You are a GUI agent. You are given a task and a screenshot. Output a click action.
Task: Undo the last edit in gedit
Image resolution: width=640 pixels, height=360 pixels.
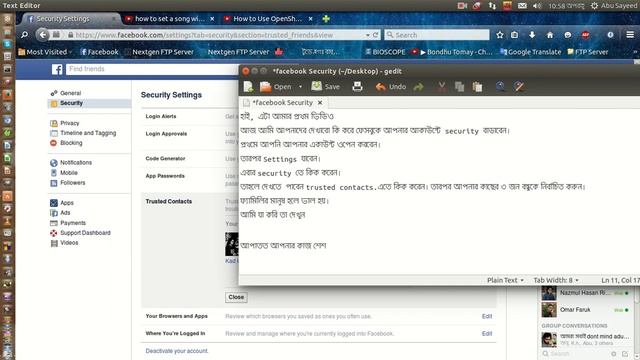coord(391,87)
